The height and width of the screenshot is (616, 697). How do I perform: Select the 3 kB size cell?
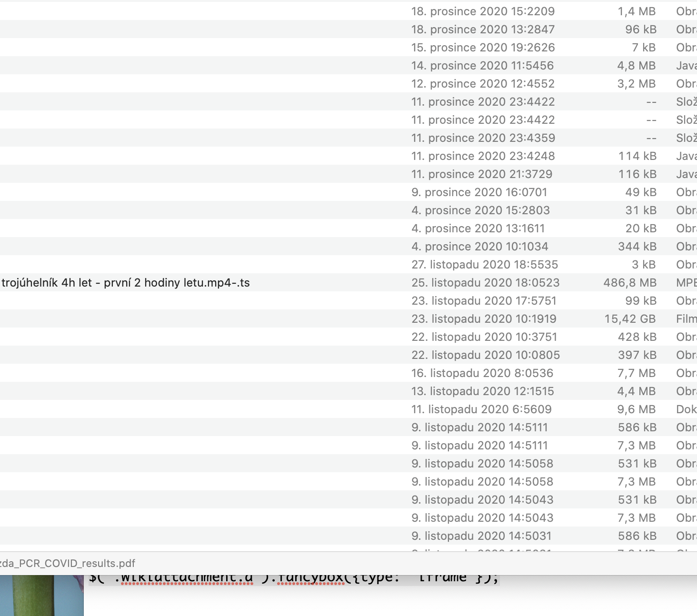644,265
